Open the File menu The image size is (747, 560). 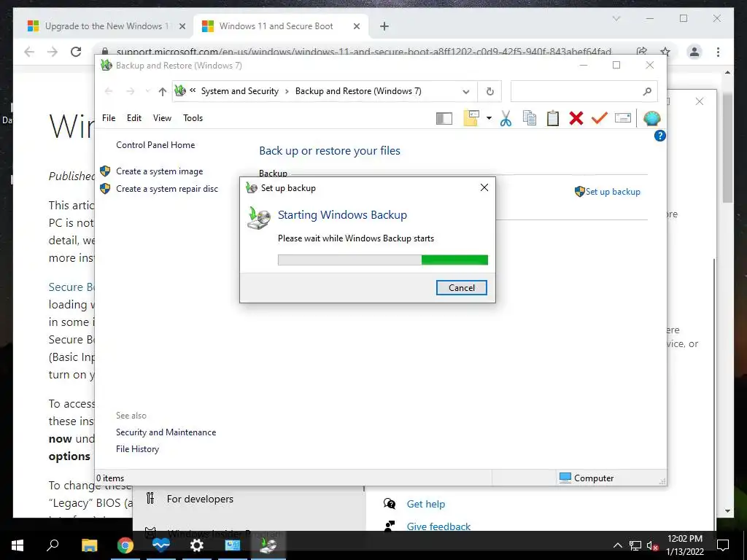pyautogui.click(x=109, y=118)
